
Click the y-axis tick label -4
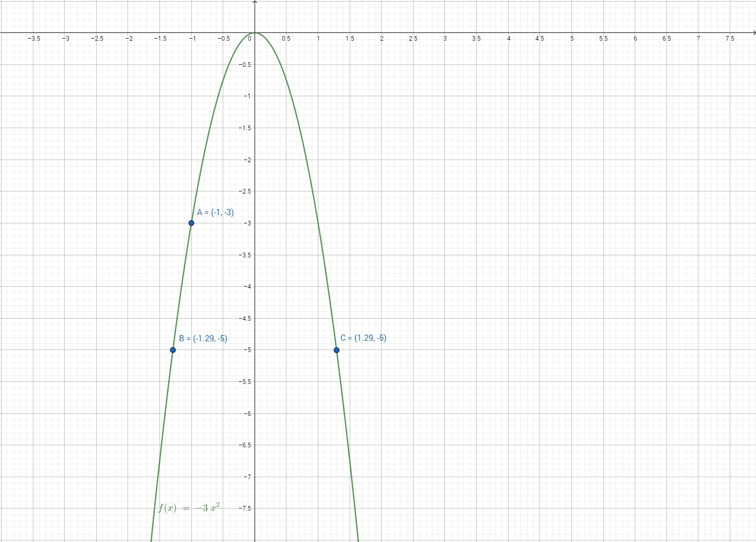click(x=246, y=287)
